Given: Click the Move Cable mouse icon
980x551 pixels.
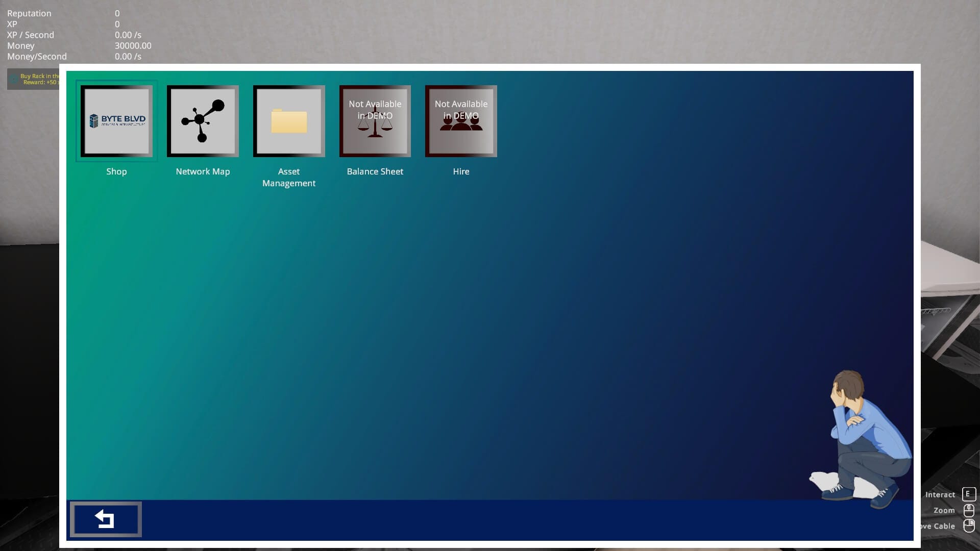Looking at the screenshot, I should point(968,525).
